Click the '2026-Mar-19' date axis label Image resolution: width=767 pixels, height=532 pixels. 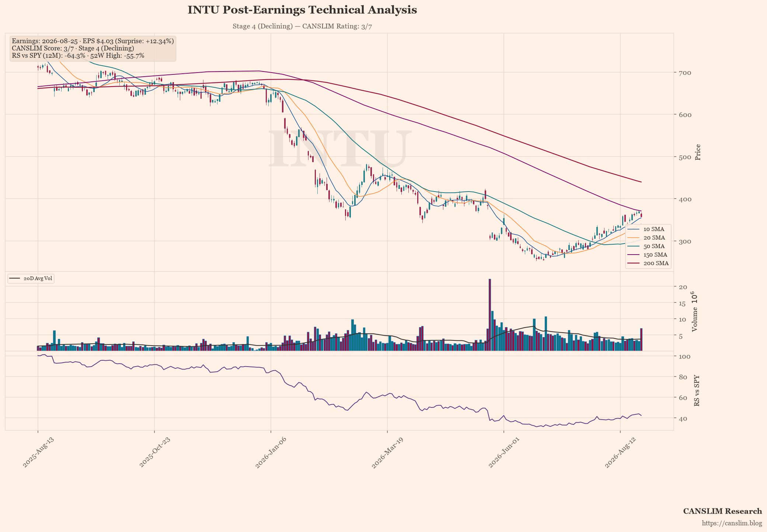tap(388, 453)
